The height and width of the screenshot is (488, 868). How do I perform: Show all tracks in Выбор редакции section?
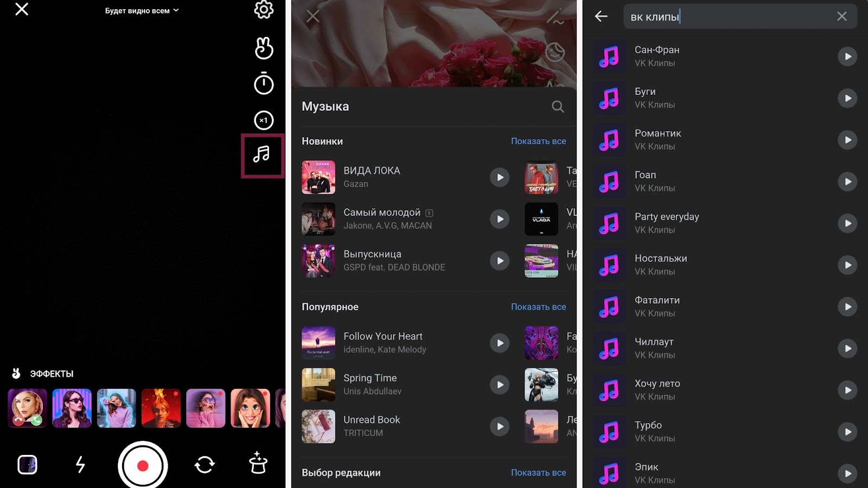[538, 473]
